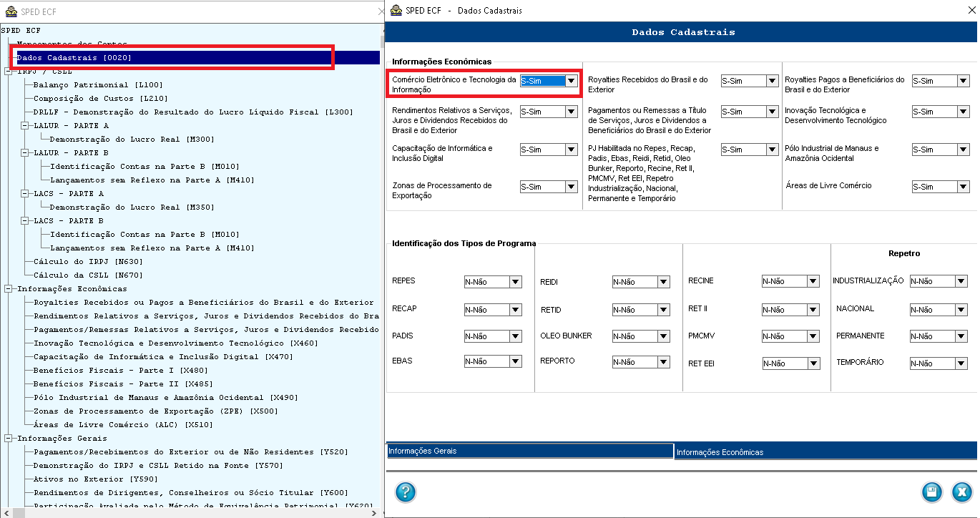Image resolution: width=980 pixels, height=518 pixels.
Task: Switch to Informações Econômicas tab
Action: [x=826, y=452]
